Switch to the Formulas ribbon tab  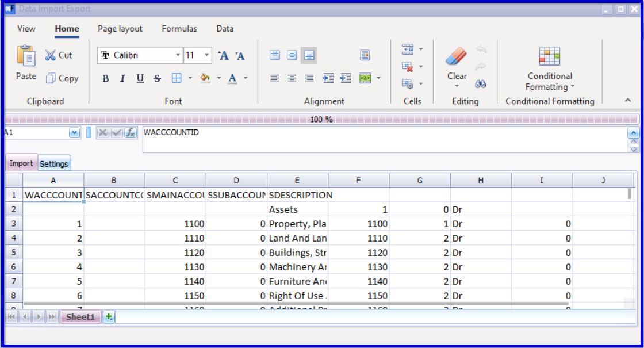pos(179,29)
